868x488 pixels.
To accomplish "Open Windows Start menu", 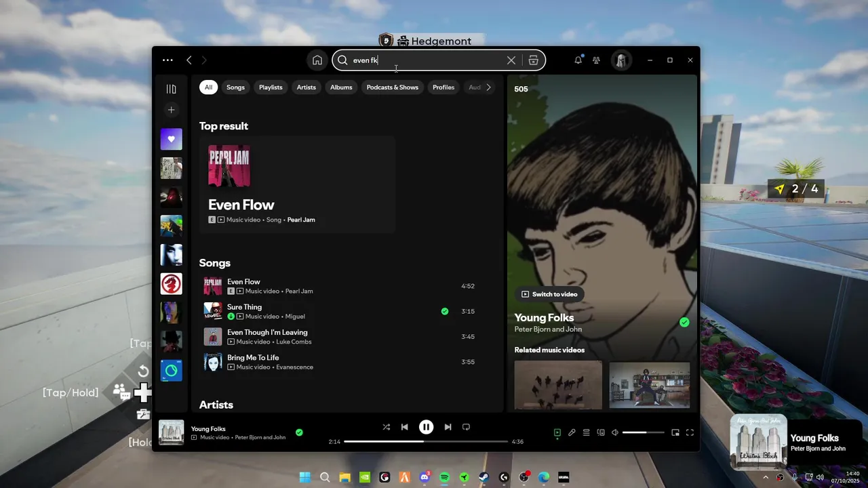I will [x=305, y=477].
